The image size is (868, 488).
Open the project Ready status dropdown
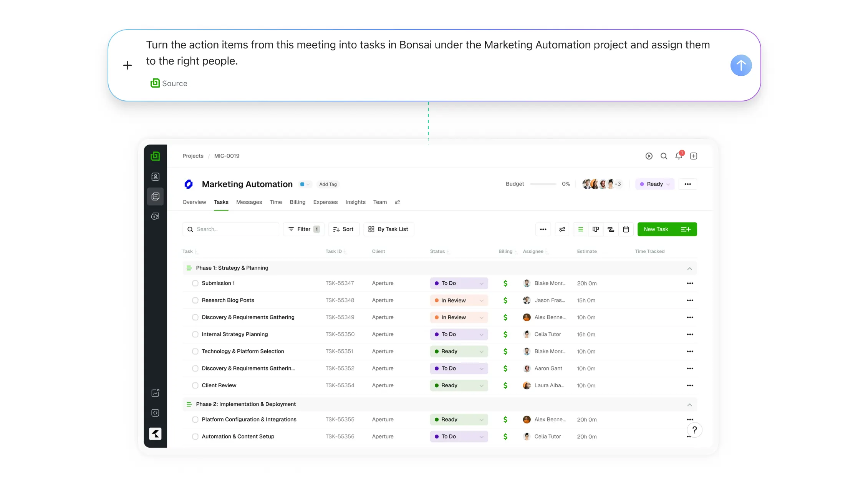click(655, 184)
